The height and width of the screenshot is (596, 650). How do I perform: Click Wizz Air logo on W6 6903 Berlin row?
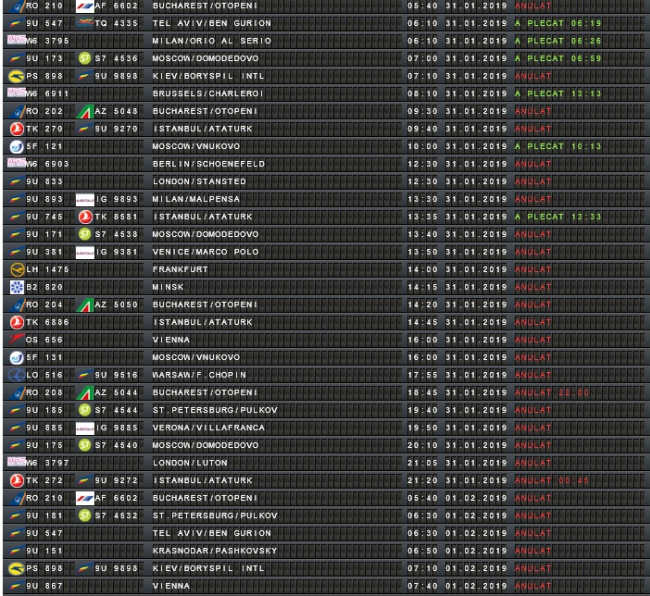[16, 163]
